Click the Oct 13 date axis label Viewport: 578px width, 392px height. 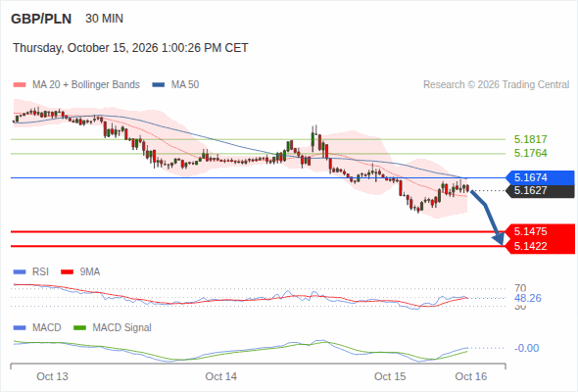pos(52,376)
